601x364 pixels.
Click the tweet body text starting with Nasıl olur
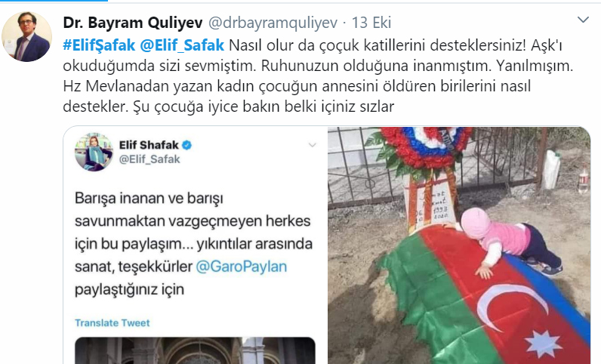point(318,76)
